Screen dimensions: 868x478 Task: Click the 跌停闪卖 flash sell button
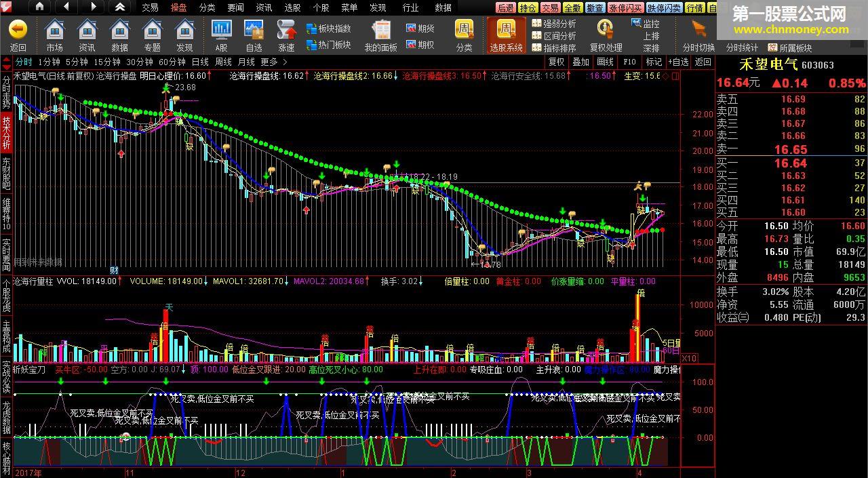coord(664,8)
